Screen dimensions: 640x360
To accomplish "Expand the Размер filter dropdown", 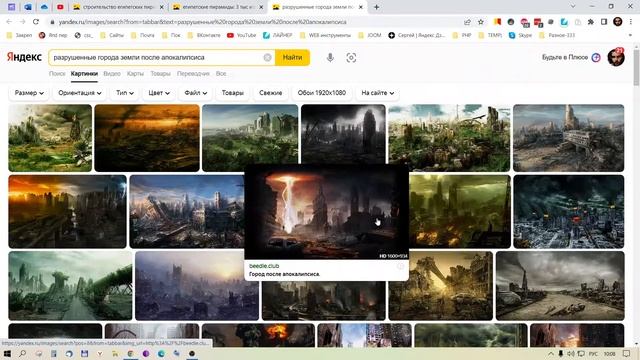I will pos(29,93).
